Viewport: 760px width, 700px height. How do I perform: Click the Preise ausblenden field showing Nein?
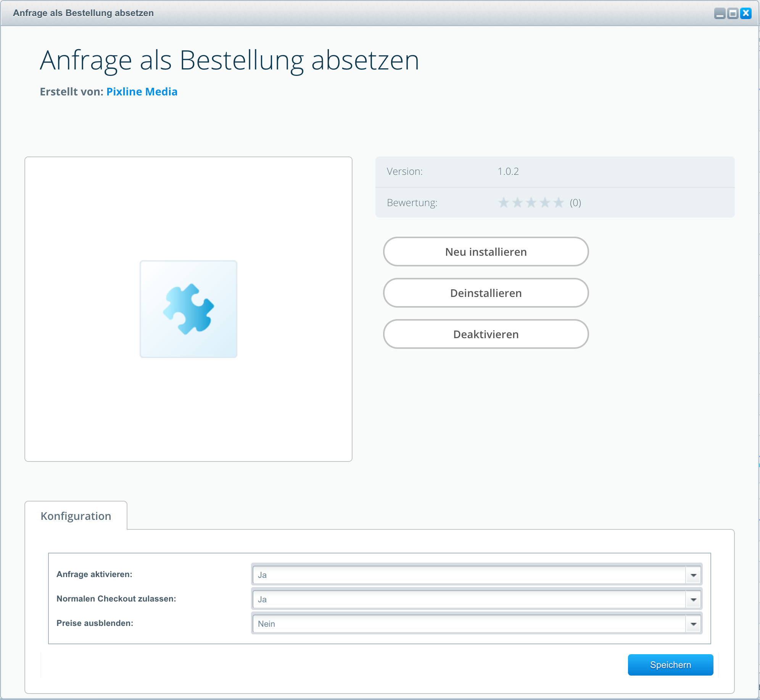[469, 624]
